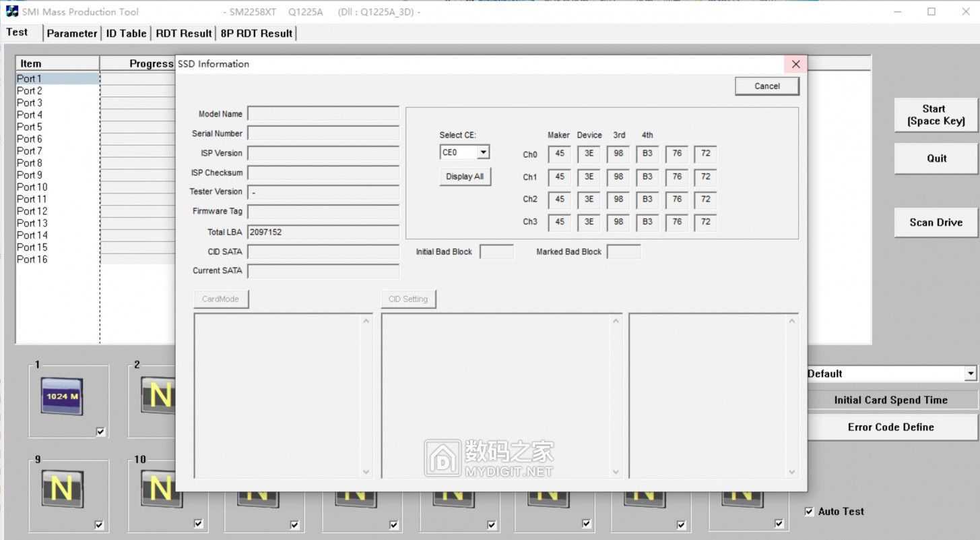The width and height of the screenshot is (980, 540).
Task: Disable the Auto Test checkbox
Action: click(x=810, y=512)
